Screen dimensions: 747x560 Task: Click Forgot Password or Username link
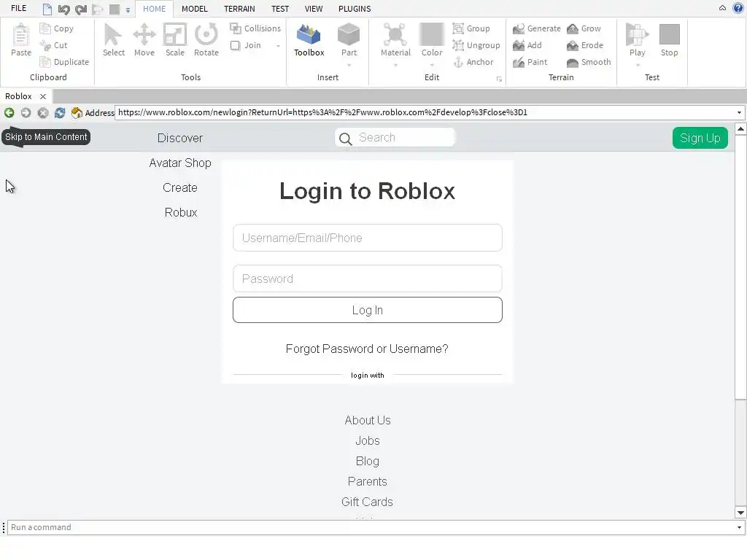coord(367,349)
